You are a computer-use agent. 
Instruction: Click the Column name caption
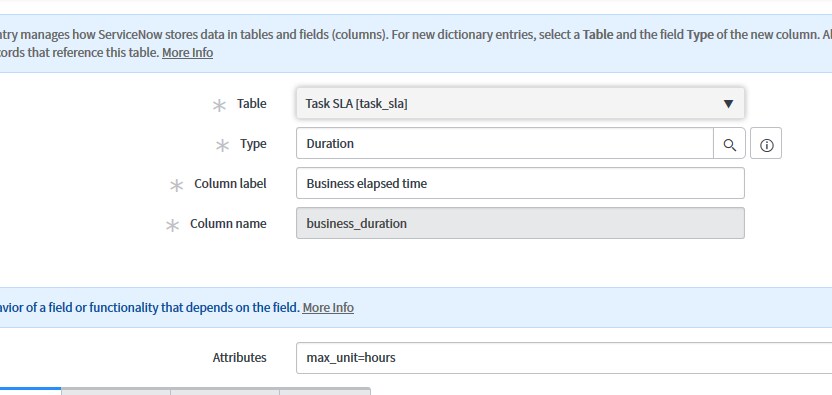[x=228, y=224]
